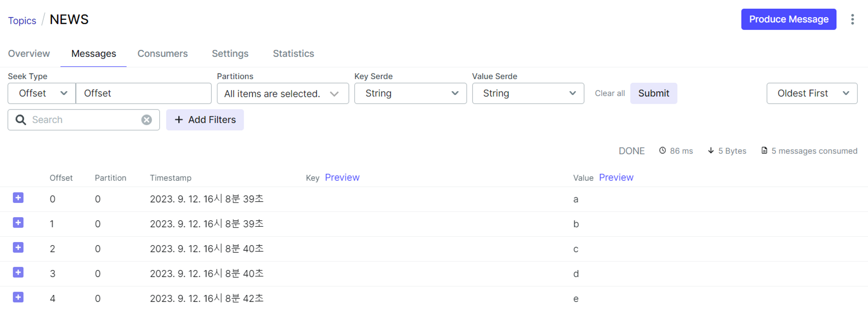Screen dimensions: 868x315
Task: Click the Produce Message button
Action: [789, 20]
